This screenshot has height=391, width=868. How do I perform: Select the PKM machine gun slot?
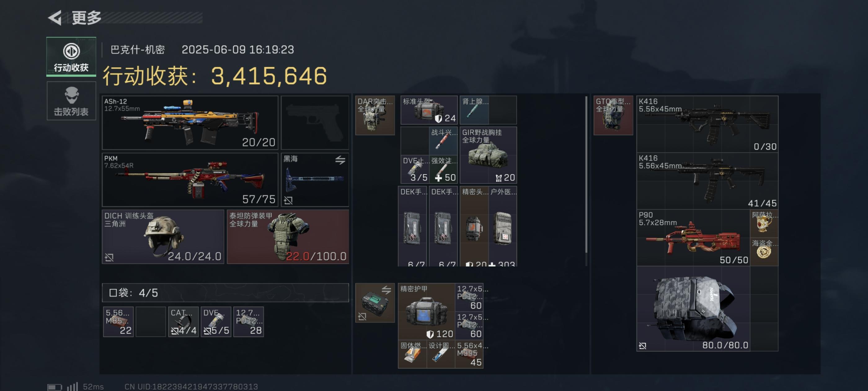(190, 179)
